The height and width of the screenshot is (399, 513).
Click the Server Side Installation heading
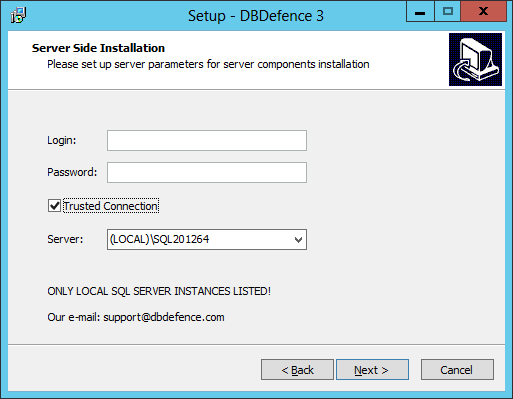pyautogui.click(x=98, y=48)
